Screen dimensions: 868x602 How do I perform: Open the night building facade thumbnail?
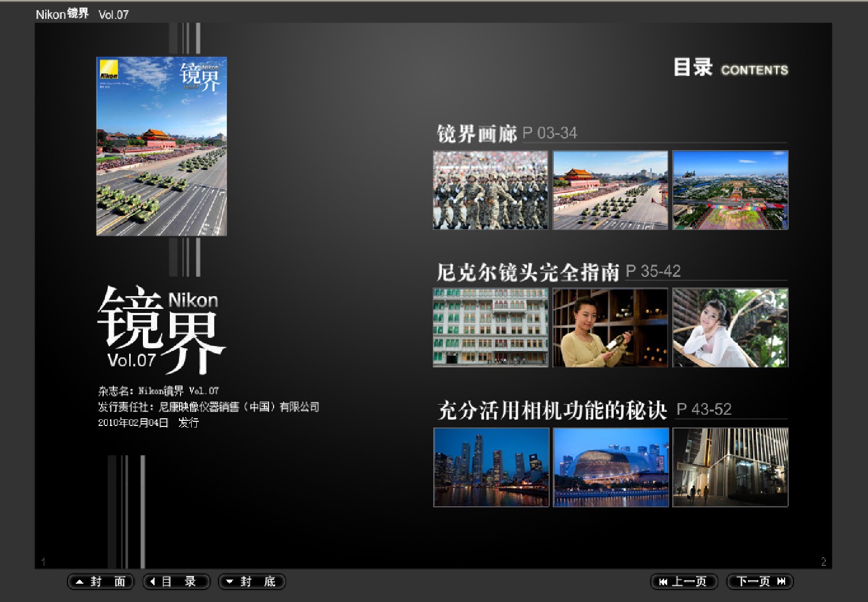click(730, 467)
